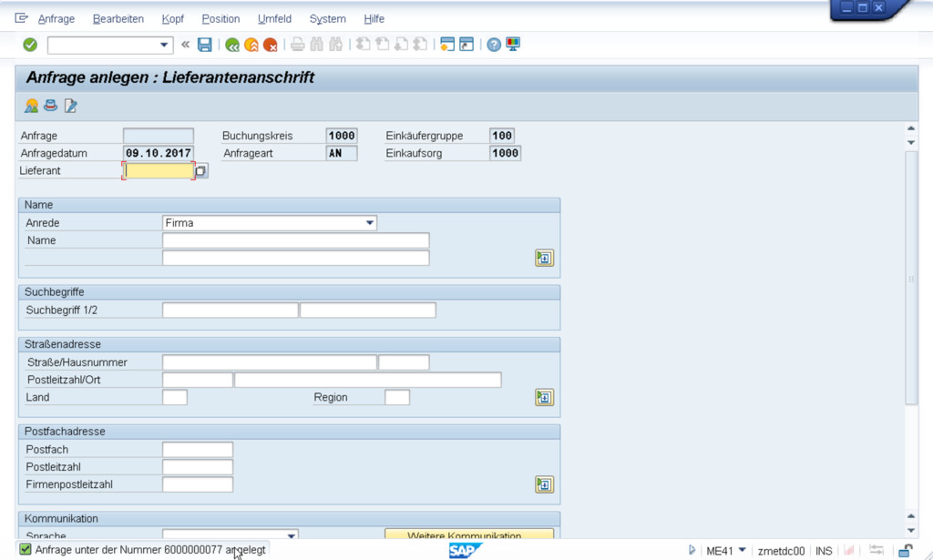Click the success checkmark icon in status bar
The height and width of the screenshot is (560, 933).
[x=25, y=549]
